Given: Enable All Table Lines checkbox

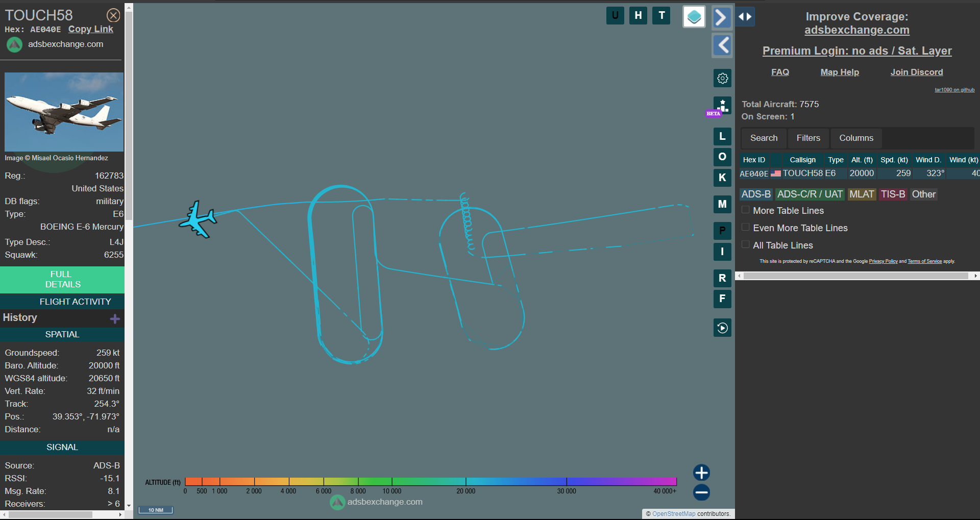Looking at the screenshot, I should click(x=746, y=244).
